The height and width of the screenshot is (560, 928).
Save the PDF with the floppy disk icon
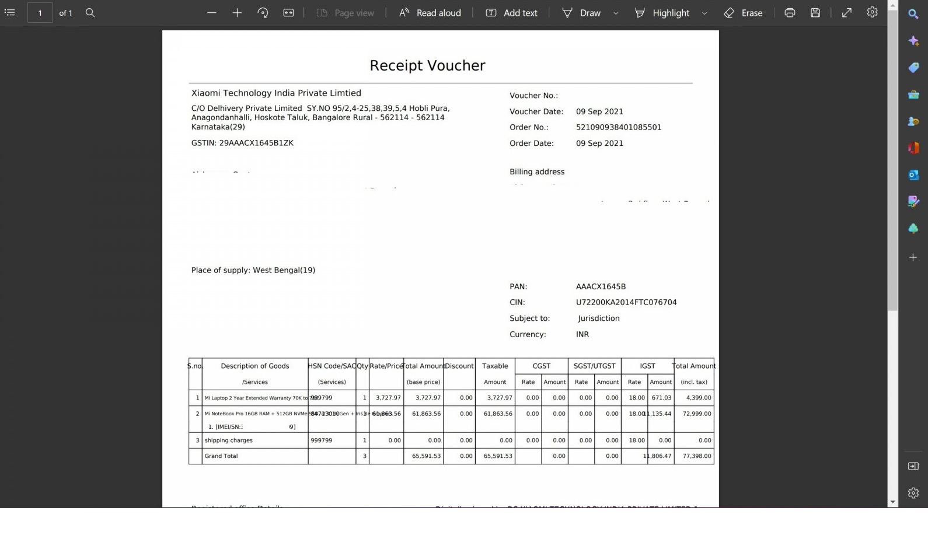[x=815, y=12]
